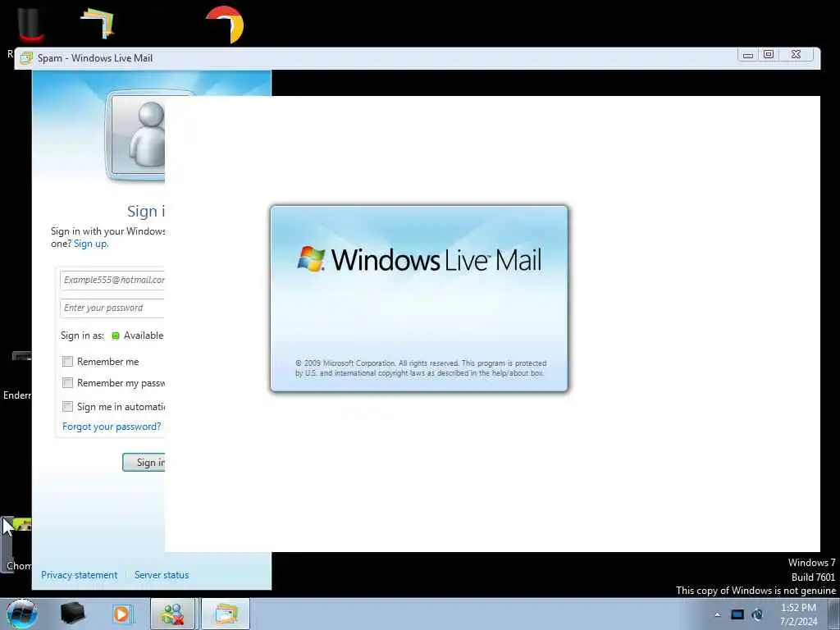Viewport: 840px width, 630px height.
Task: Open the Windows Start menu orb
Action: pos(22,614)
